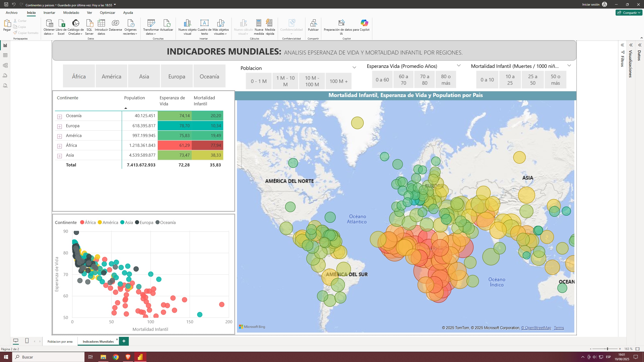Open Transformar datos in ribbon

point(151,23)
